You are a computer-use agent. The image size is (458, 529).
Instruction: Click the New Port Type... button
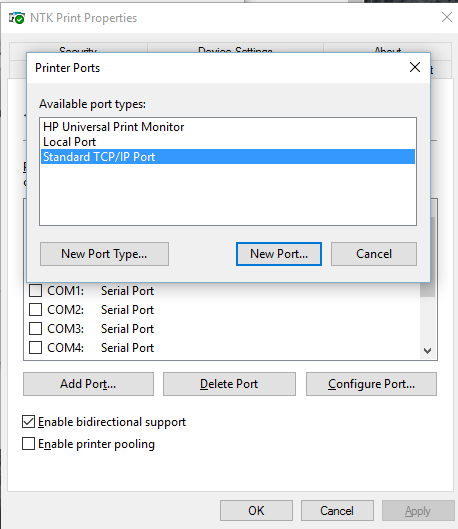coord(104,254)
